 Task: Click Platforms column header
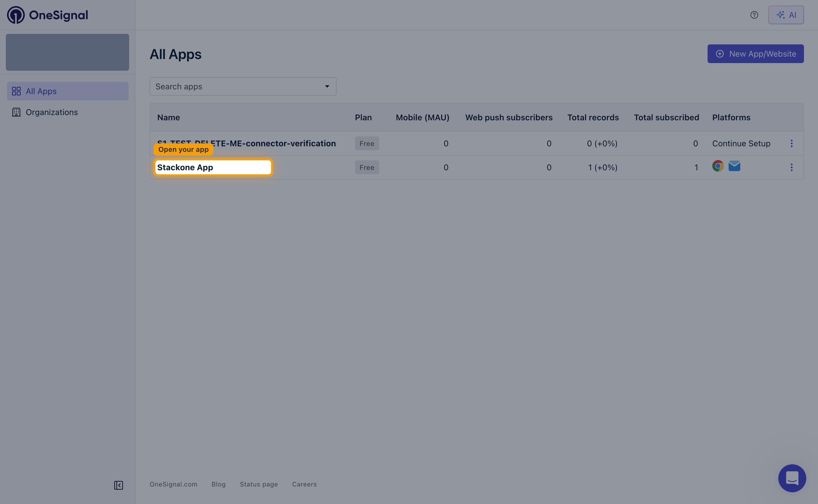pyautogui.click(x=731, y=117)
